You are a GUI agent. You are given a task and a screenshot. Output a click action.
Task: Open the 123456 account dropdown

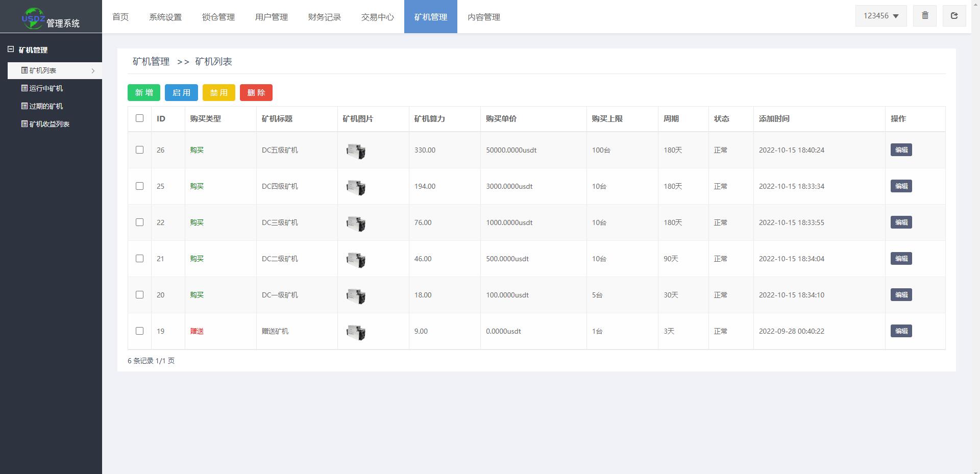[x=880, y=15]
